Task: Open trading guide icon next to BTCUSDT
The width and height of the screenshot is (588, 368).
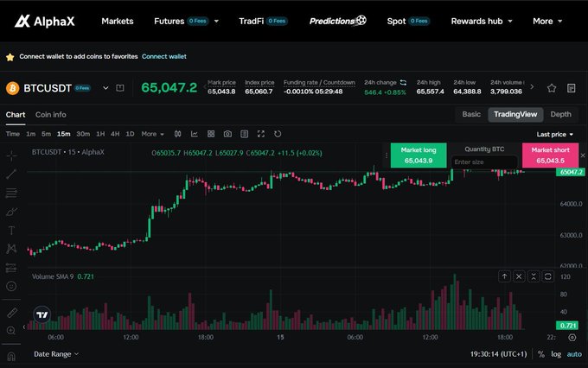Action: [x=120, y=88]
